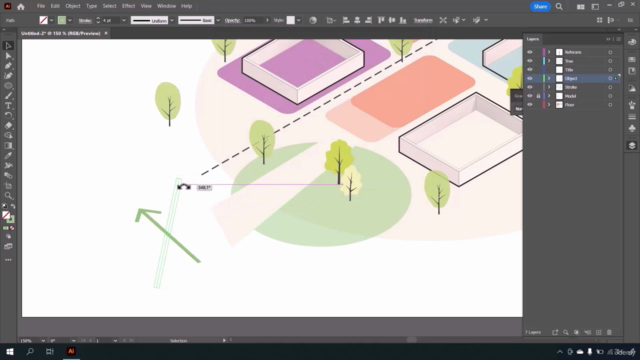This screenshot has width=640, height=360.
Task: Expand the Stroke layer chevron
Action: coord(549,87)
